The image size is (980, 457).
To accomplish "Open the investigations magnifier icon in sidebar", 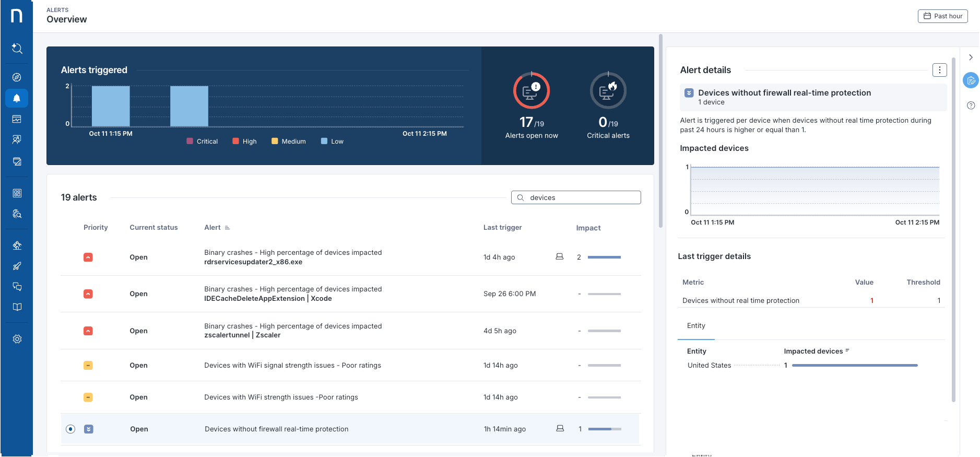I will (17, 214).
